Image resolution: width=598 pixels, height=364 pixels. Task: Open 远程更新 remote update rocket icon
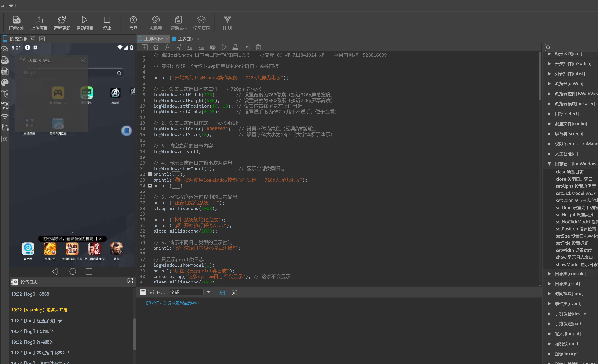(x=62, y=23)
